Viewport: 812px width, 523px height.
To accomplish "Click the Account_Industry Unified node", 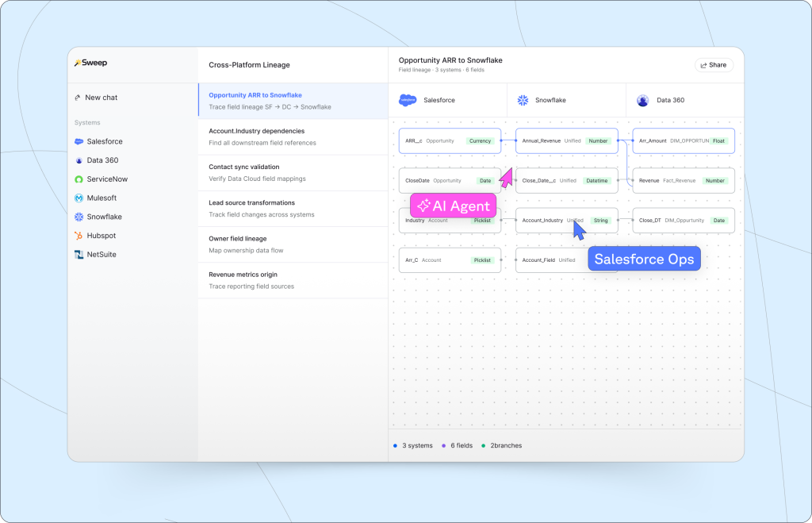I will pos(567,221).
